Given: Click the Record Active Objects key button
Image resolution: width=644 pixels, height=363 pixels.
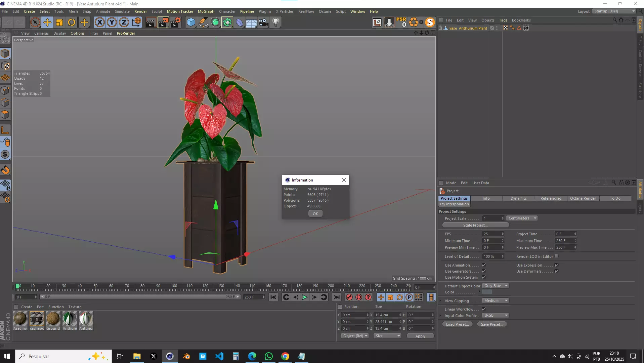Looking at the screenshot, I should tap(349, 297).
